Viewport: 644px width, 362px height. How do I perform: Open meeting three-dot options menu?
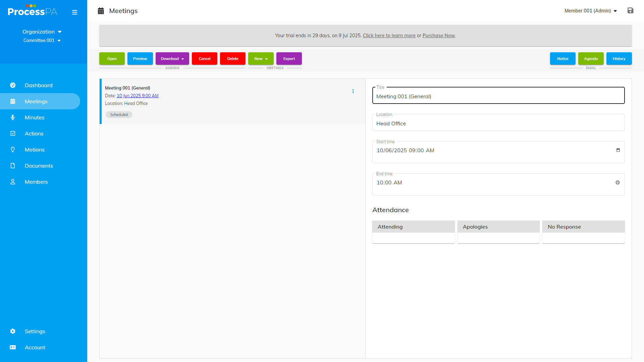pyautogui.click(x=353, y=91)
